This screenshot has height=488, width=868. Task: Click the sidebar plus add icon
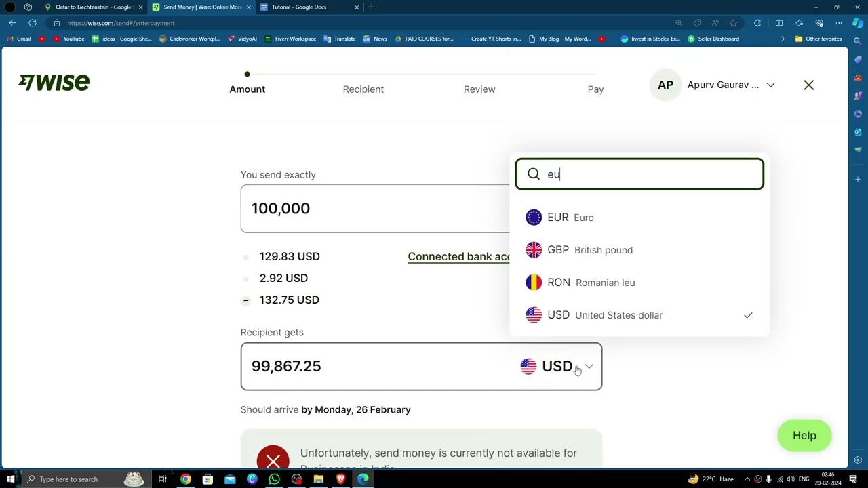(858, 179)
